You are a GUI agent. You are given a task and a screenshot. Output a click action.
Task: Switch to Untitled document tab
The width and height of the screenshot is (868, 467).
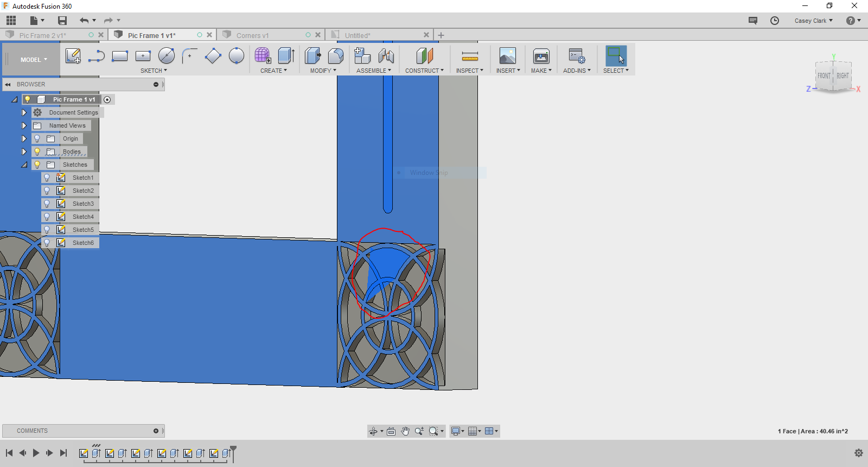pos(358,35)
